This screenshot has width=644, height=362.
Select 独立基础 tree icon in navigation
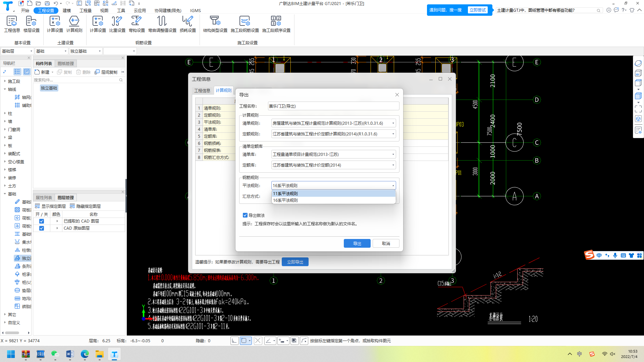click(17, 258)
